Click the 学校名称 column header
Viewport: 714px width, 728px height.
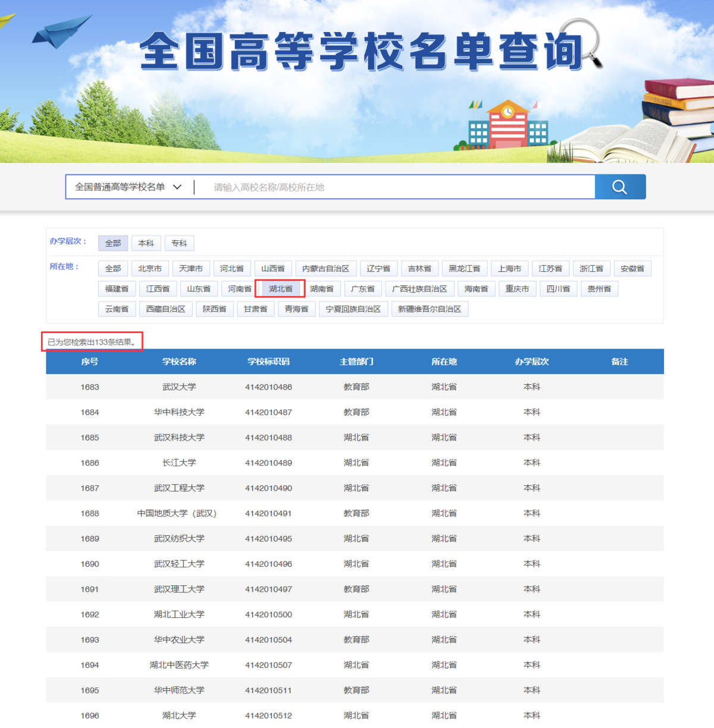coord(179,362)
